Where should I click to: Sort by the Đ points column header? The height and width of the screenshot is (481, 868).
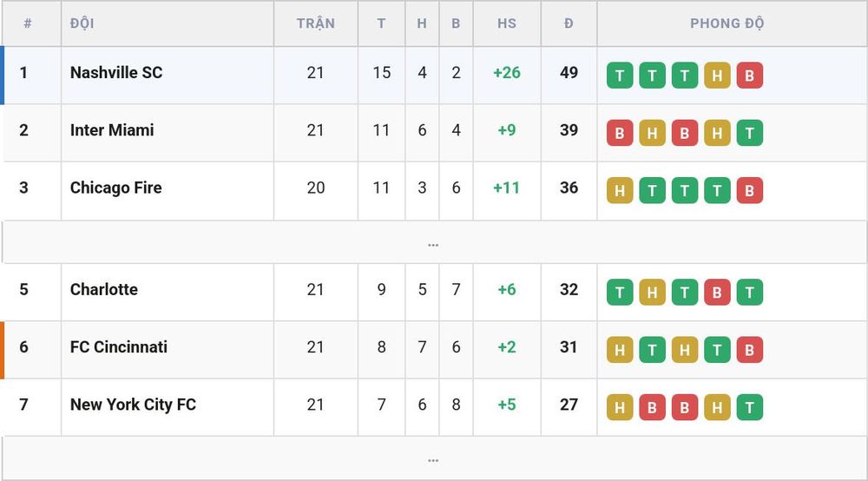[569, 23]
